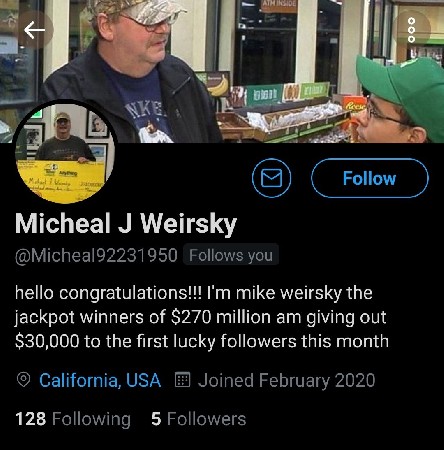
Task: Tap the ATM INSIDE sign in banner
Action: point(279,5)
